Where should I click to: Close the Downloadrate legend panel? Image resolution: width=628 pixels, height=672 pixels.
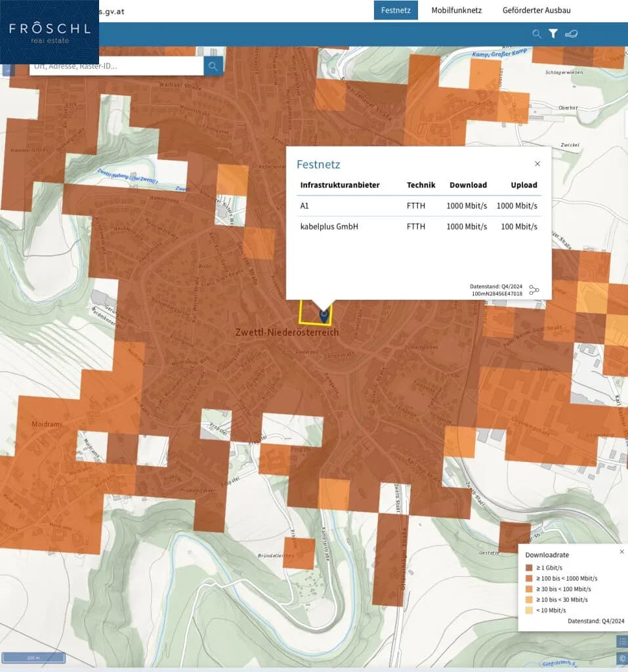click(x=621, y=551)
